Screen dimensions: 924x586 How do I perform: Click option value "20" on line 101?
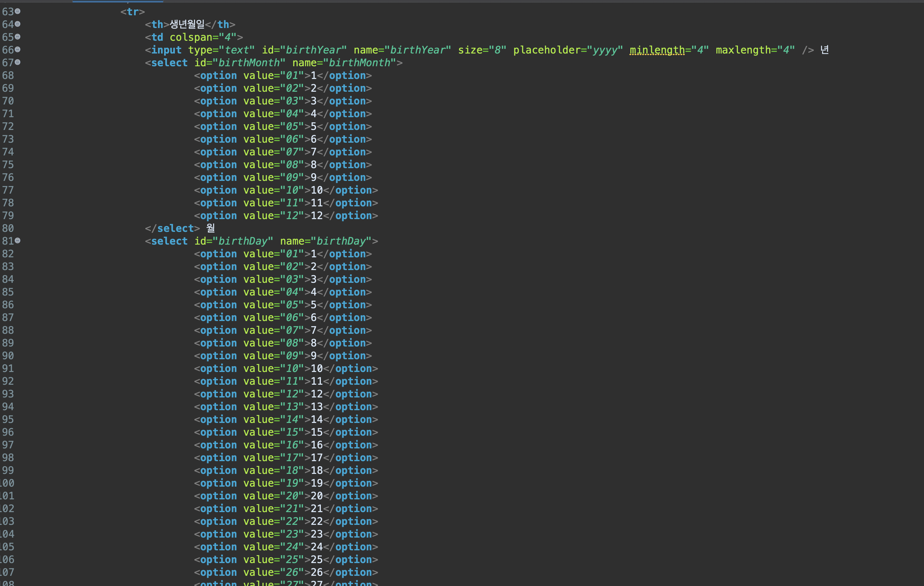pos(292,496)
